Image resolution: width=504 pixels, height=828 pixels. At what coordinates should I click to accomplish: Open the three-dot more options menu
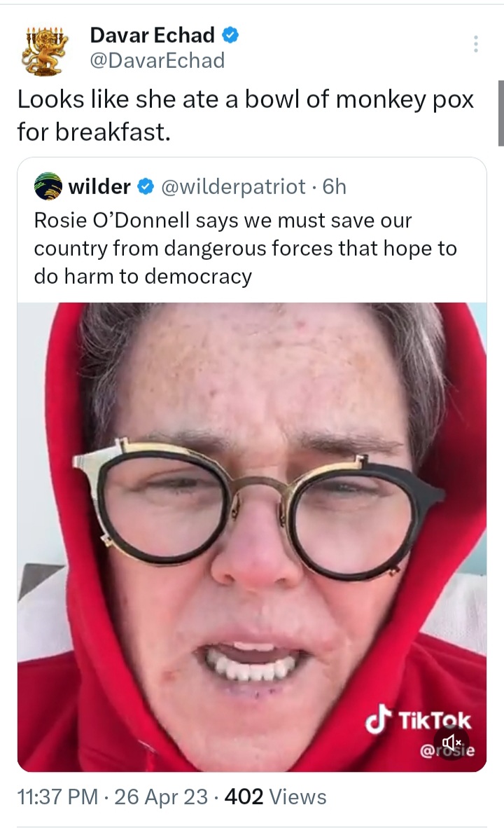click(x=476, y=44)
